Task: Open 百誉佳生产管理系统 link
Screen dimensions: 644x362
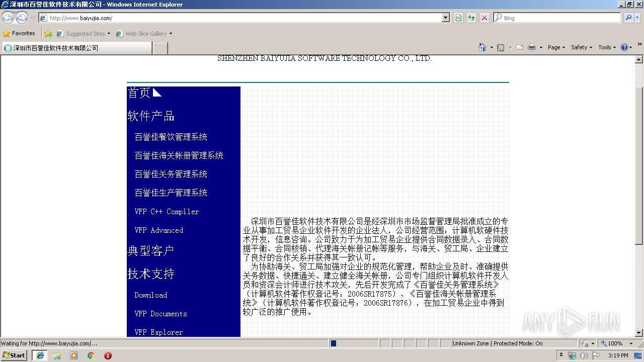Action: [171, 193]
